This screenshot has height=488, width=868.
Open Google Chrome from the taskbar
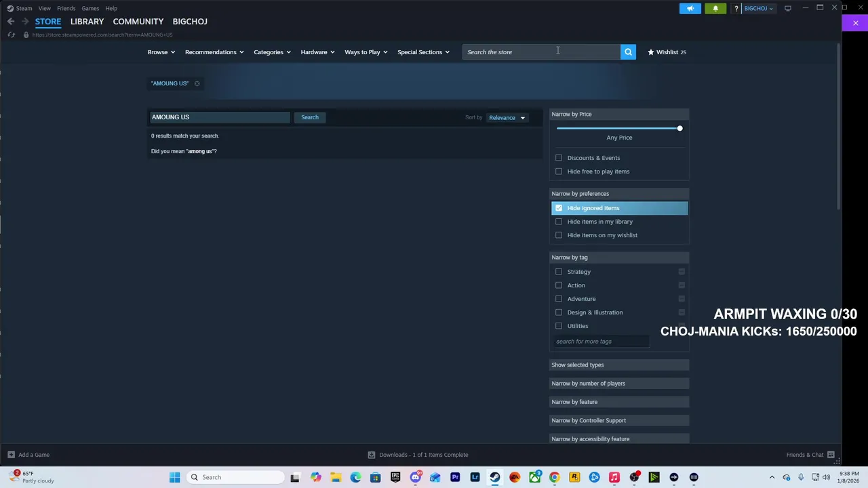click(555, 477)
